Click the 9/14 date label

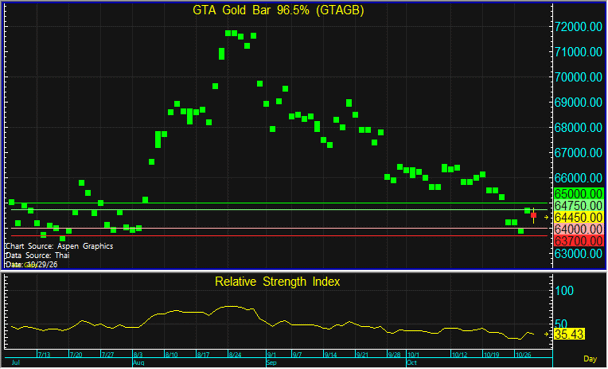coord(330,355)
